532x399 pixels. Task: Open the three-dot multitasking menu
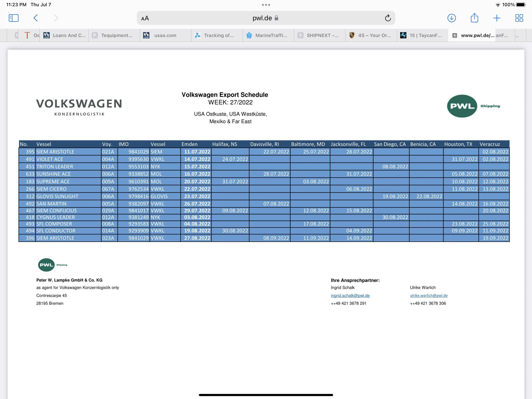pyautogui.click(x=266, y=5)
